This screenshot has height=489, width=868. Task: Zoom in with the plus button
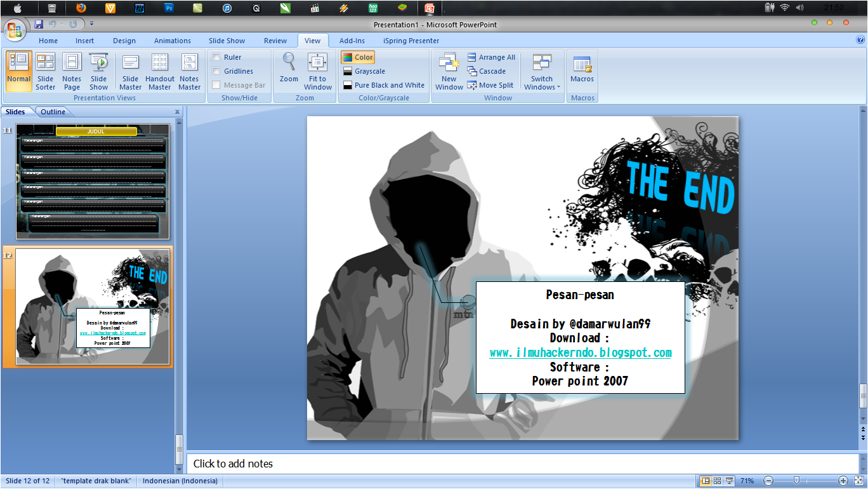[x=843, y=481]
